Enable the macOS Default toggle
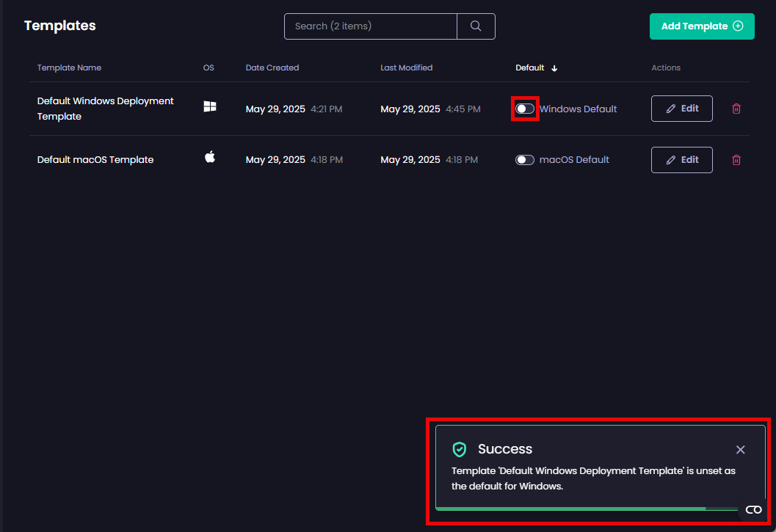 pyautogui.click(x=525, y=160)
